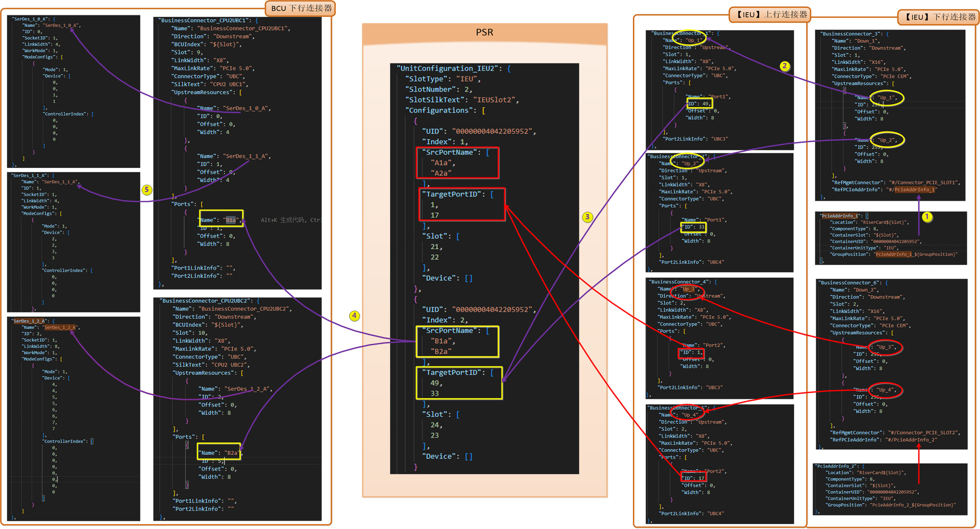The image size is (980, 529).
Task: Click the "BusinessConnector_CPU2UBC2": { header line
Action: 210,301
